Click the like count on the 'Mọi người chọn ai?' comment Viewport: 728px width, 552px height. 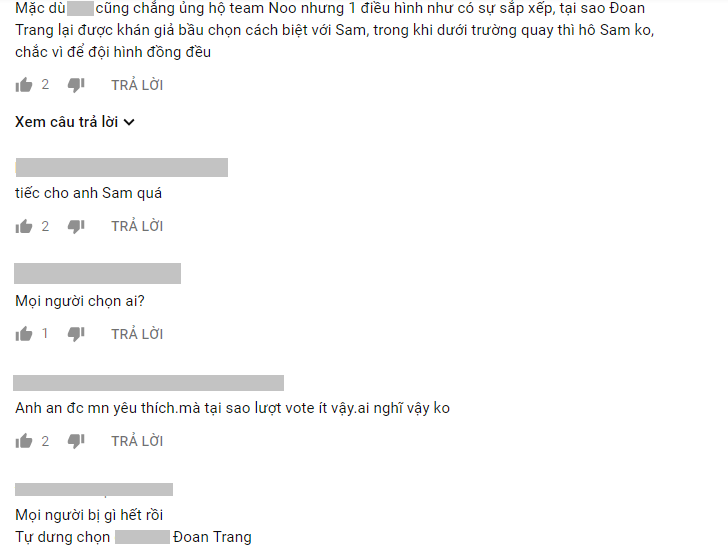45,333
